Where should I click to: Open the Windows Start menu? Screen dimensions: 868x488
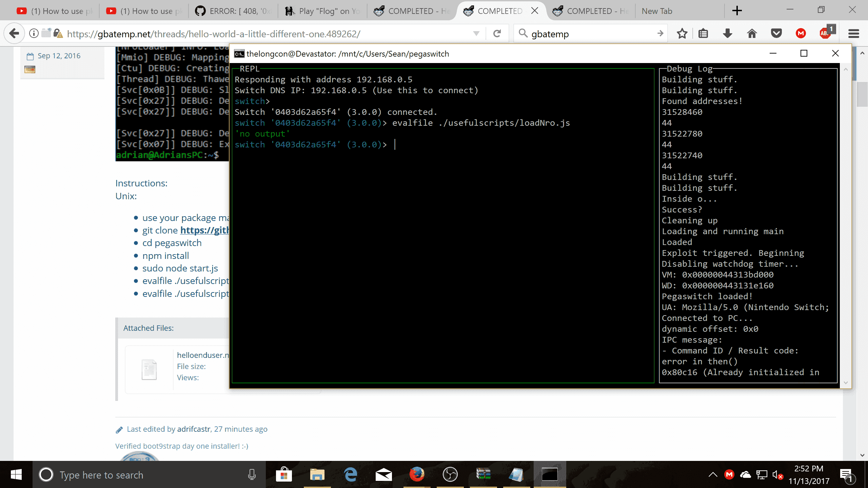click(16, 474)
